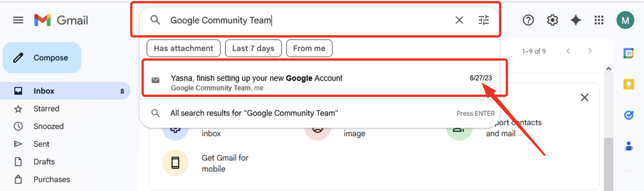
Task: Open Google Keep side panel icon
Action: tap(629, 84)
